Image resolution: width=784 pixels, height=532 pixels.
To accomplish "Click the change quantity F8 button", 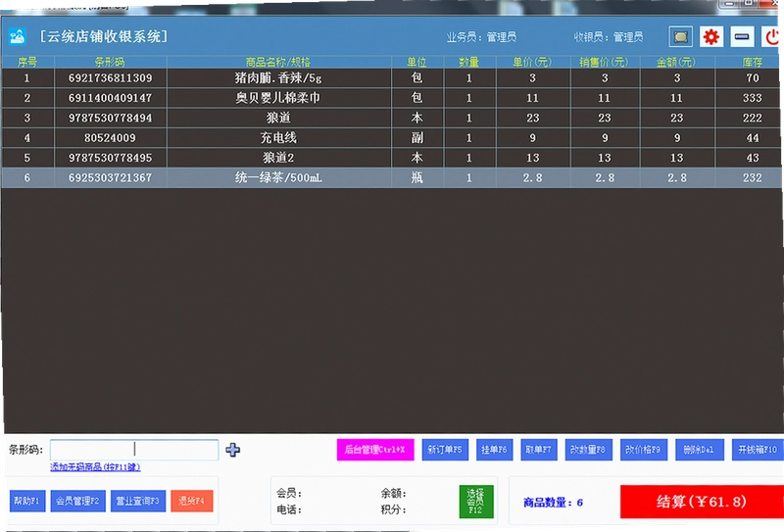I will 588,450.
